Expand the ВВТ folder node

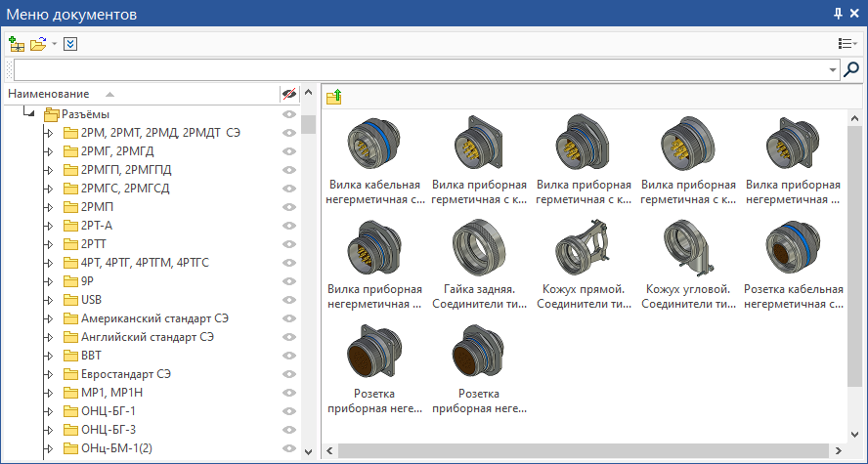pos(49,356)
